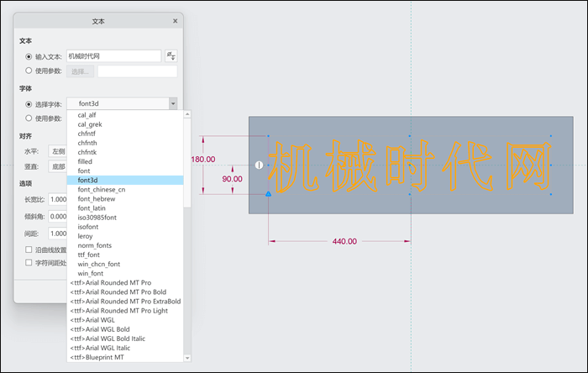This screenshot has width=588, height=373.
Task: Enable the 字符间距处理 checkbox
Action: [29, 263]
